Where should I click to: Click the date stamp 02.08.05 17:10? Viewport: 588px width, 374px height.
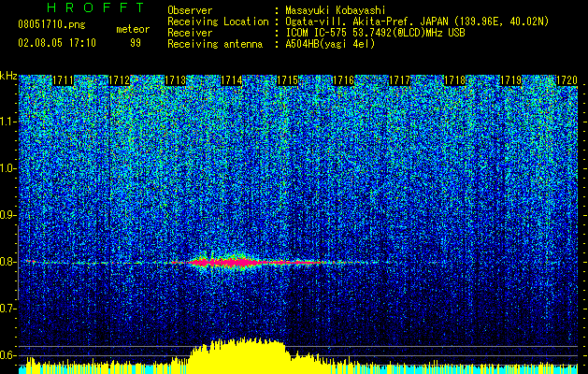[57, 43]
